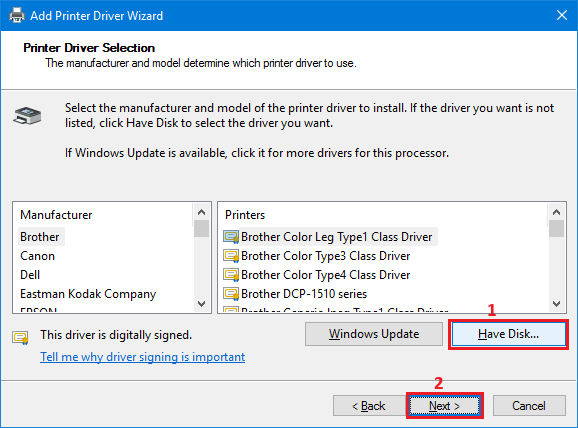578x428 pixels.
Task: Click the Next button
Action: pyautogui.click(x=445, y=406)
